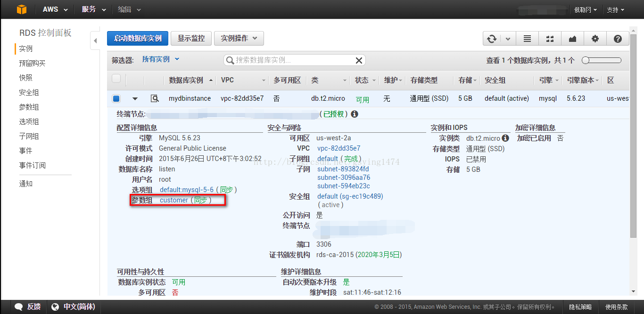Open 选项组 in the sidebar
Image resolution: width=644 pixels, height=314 pixels.
tap(29, 122)
